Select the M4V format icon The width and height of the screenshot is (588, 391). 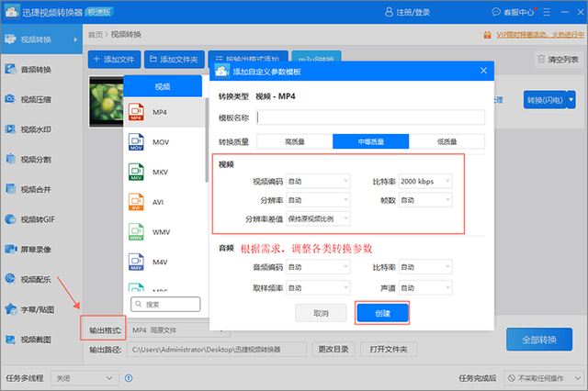click(x=136, y=262)
